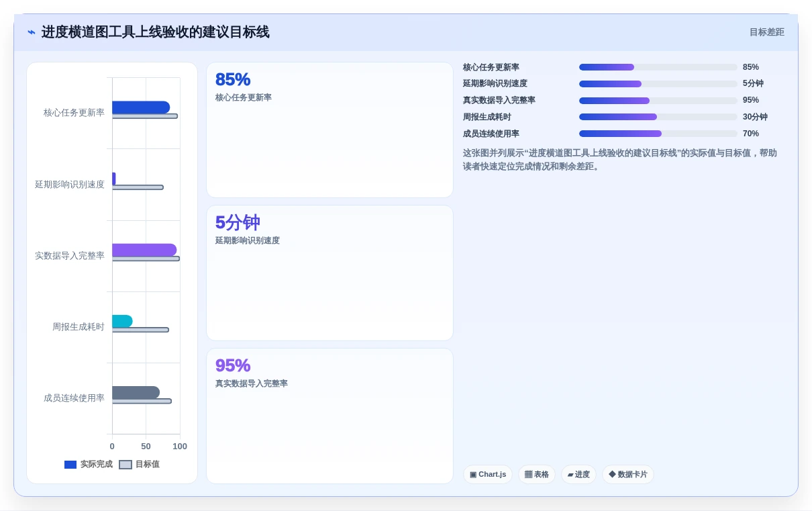
Task: Click the 周报生成耗时 progress bar
Action: 658,117
